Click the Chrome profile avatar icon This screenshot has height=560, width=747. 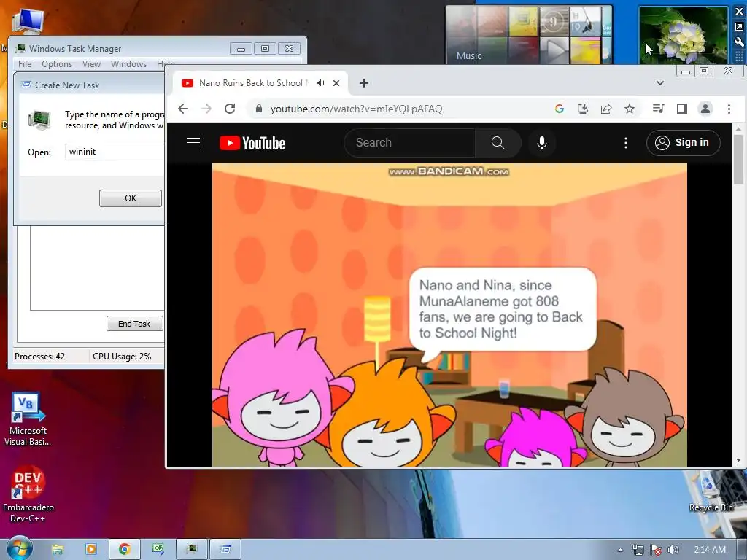(705, 109)
